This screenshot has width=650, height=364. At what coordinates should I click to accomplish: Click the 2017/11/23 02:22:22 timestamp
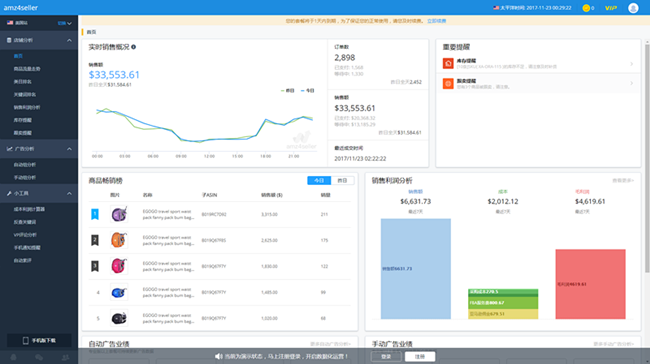pyautogui.click(x=360, y=159)
